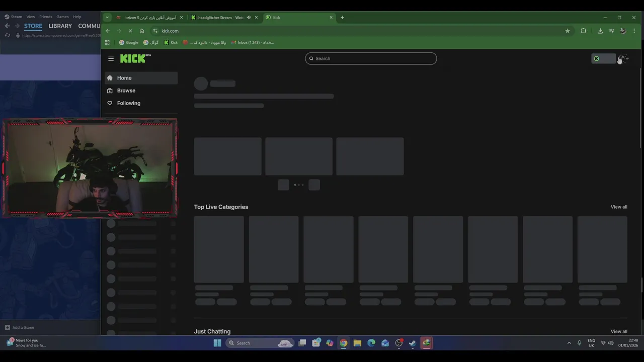Reload the Steam store page
Viewport: 644px width, 362px height.
(x=7, y=35)
